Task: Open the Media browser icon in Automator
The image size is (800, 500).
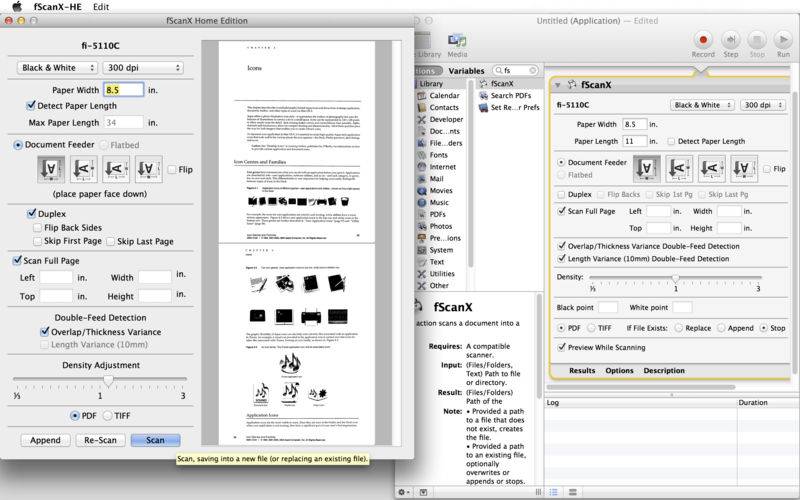Action: coord(457,40)
